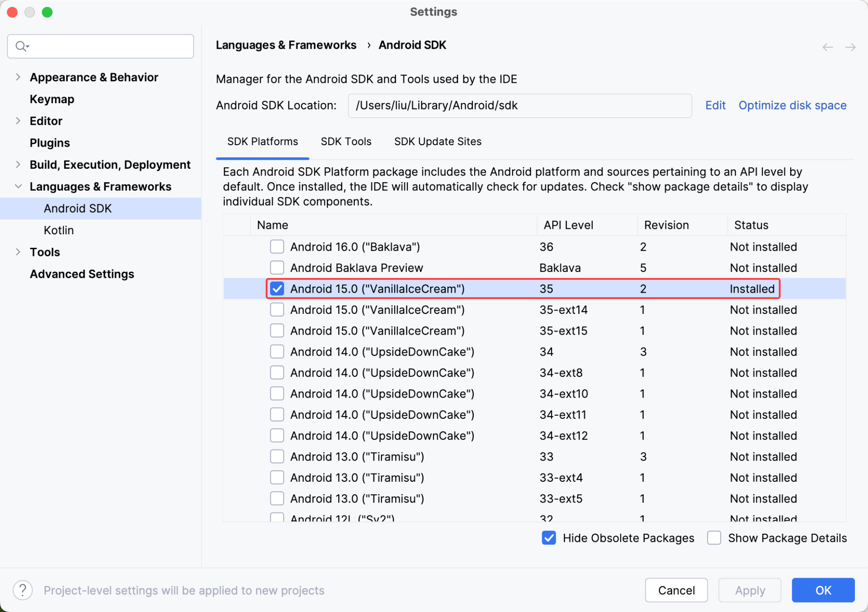Click the green maximize window button
The image size is (868, 612).
[47, 12]
